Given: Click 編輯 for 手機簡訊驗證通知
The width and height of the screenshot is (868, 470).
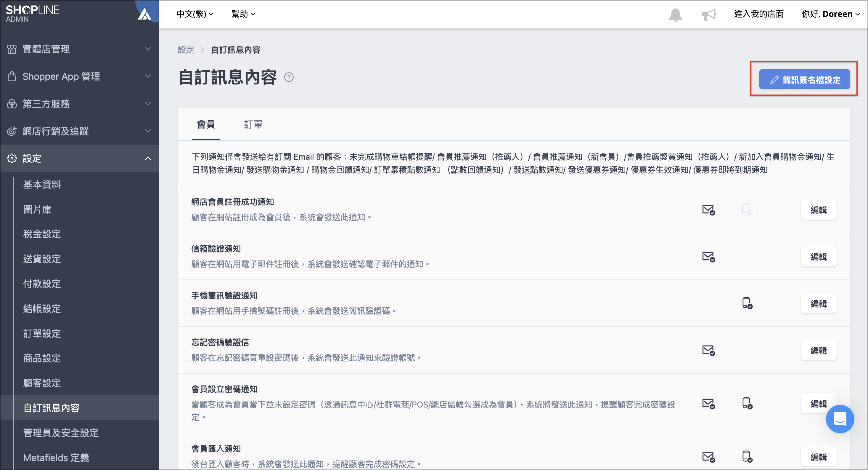Looking at the screenshot, I should (819, 304).
